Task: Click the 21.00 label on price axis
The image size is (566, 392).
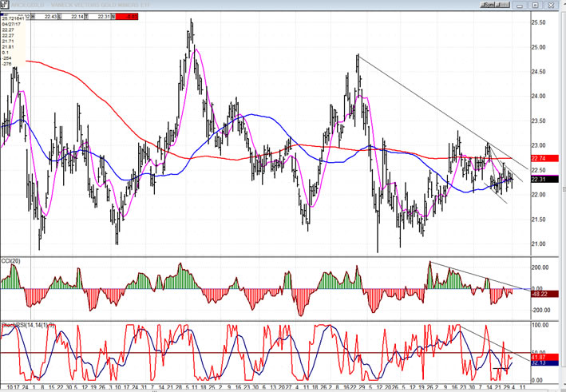Action: click(x=540, y=244)
